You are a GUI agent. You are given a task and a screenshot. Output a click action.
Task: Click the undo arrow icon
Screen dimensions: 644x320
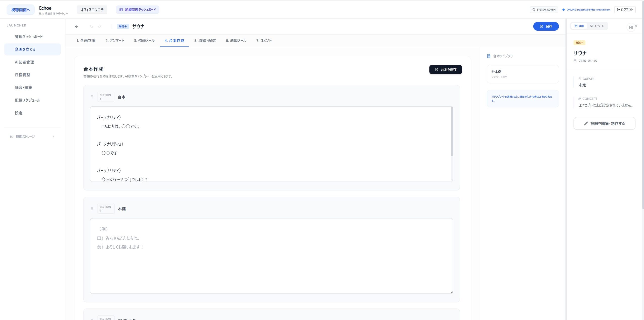[x=91, y=26]
